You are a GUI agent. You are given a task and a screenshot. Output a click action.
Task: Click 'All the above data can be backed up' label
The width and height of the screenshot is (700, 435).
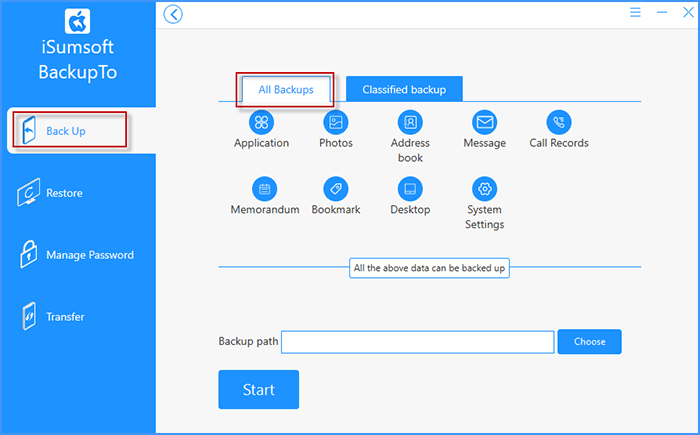pyautogui.click(x=429, y=268)
